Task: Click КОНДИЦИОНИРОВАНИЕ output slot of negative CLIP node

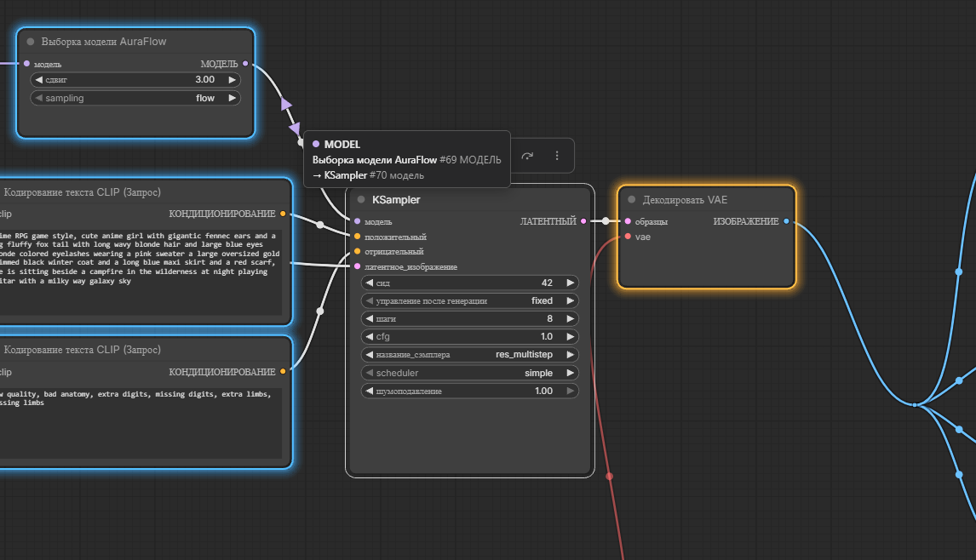Action: (x=283, y=371)
